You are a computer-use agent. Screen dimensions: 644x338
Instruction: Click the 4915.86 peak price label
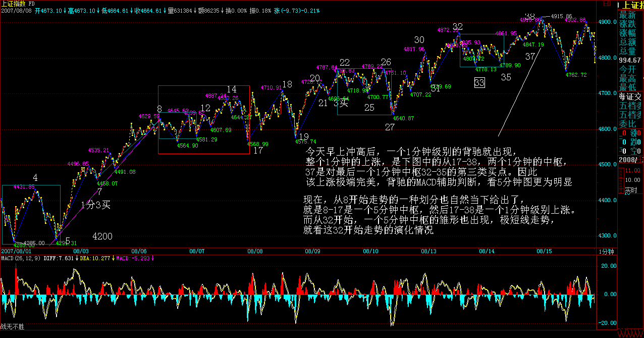(x=561, y=16)
